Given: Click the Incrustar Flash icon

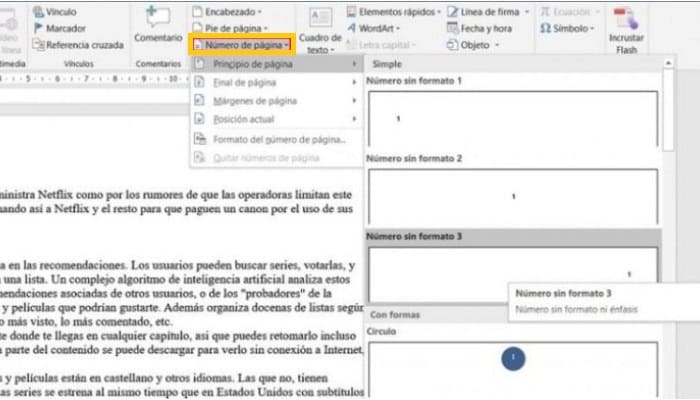Looking at the screenshot, I should (626, 18).
